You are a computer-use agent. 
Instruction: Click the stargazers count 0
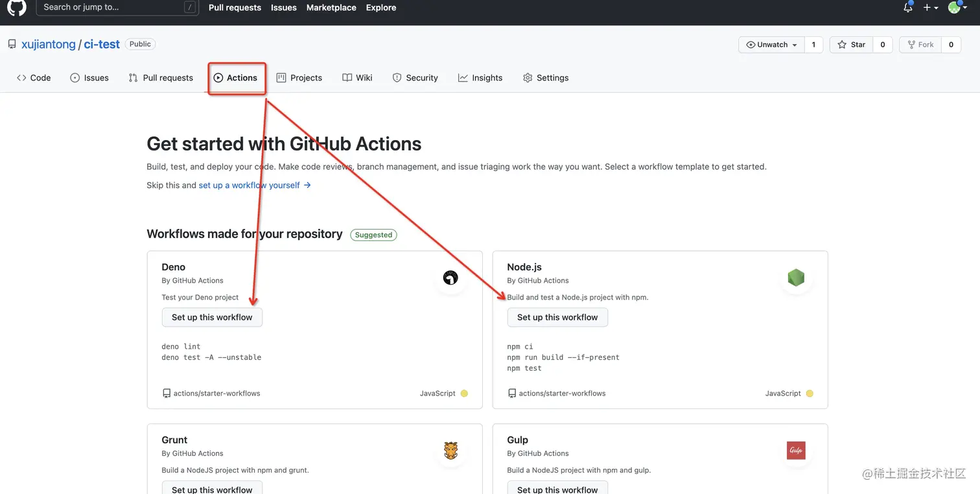coord(882,45)
